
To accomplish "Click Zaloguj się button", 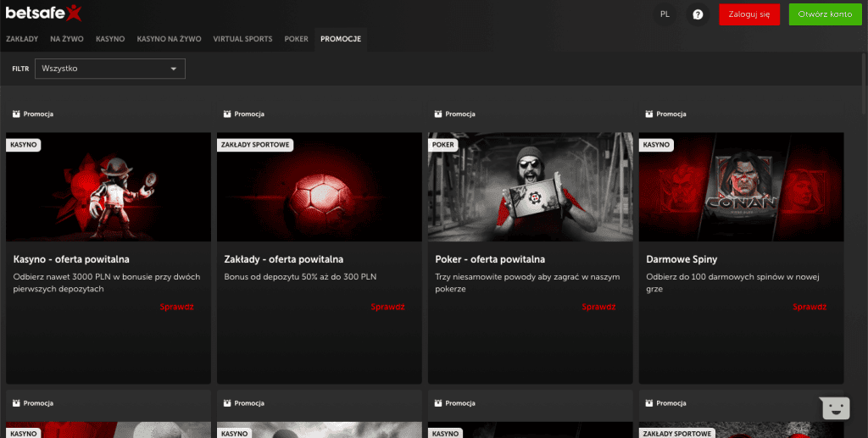I will pos(749,14).
